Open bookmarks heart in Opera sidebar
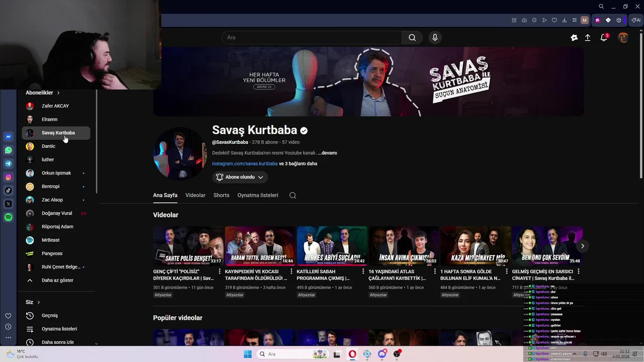 tap(8, 316)
